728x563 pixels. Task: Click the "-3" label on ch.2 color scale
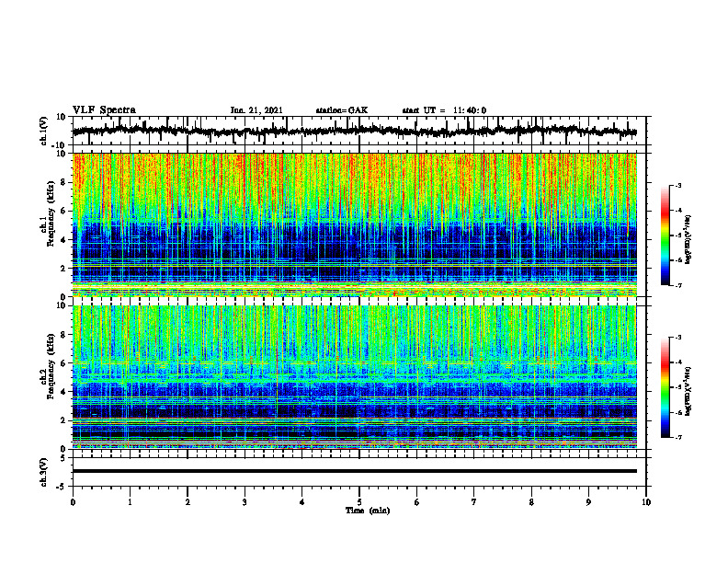tap(677, 338)
